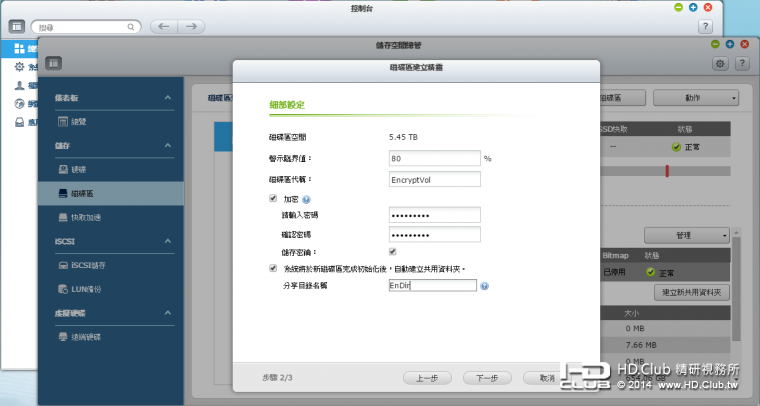Click the forward arrow in Control Panel
The height and width of the screenshot is (406, 760).
(191, 27)
